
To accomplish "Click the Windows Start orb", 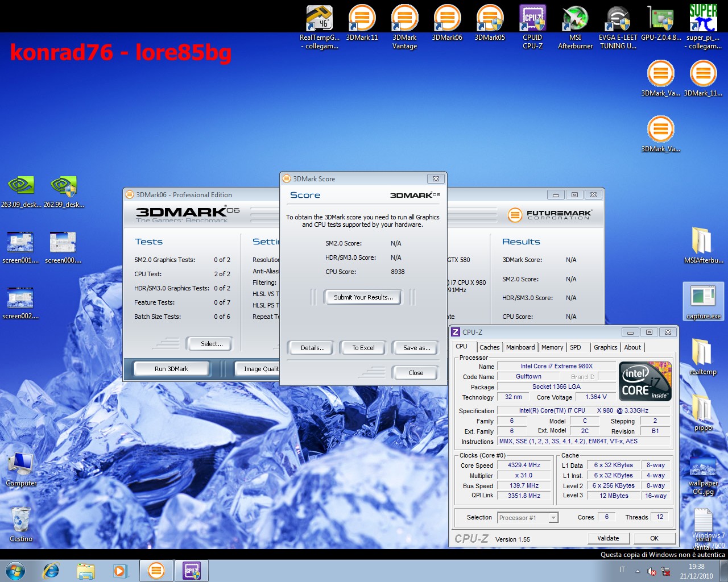I will [x=15, y=570].
